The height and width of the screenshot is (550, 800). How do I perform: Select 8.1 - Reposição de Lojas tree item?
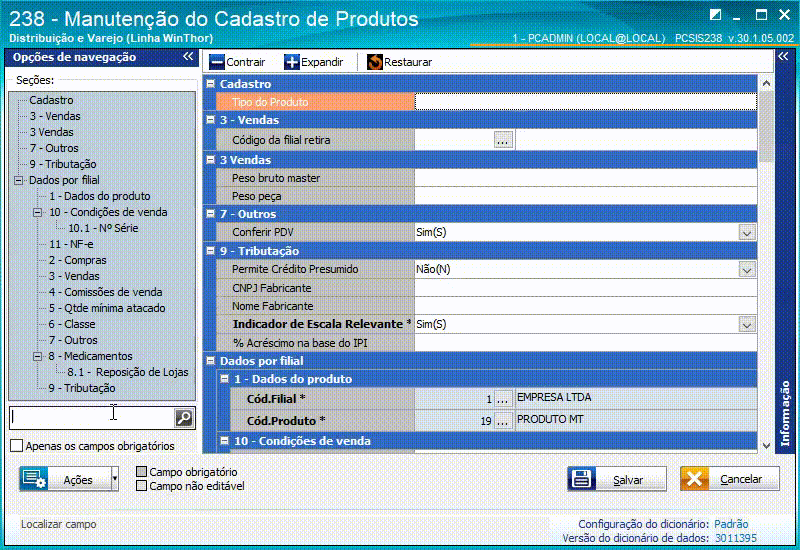tap(128, 372)
